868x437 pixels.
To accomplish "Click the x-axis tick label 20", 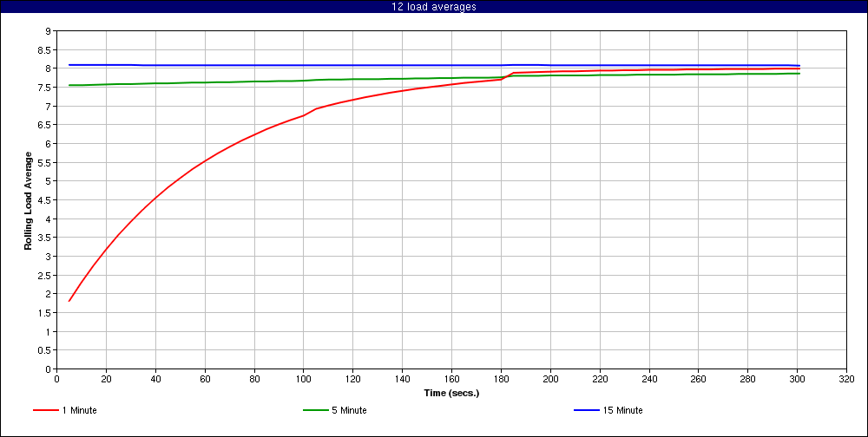I will 106,379.
